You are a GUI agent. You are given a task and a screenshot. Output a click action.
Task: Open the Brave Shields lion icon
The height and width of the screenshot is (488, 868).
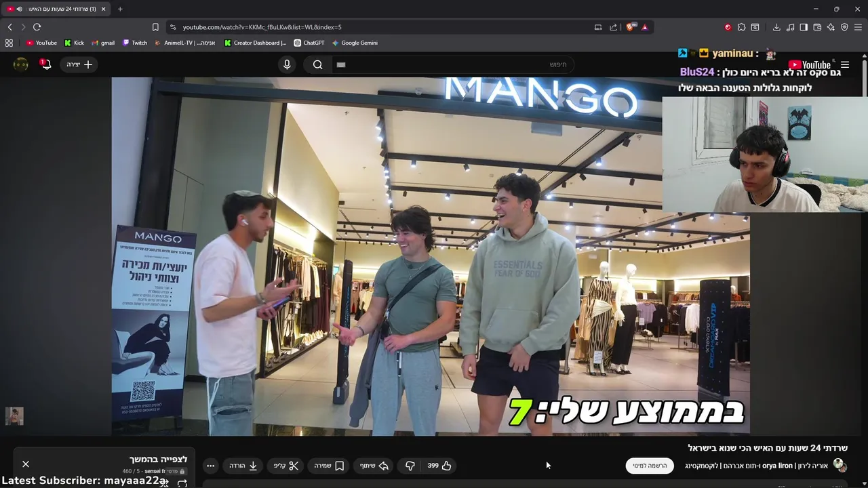(x=630, y=27)
